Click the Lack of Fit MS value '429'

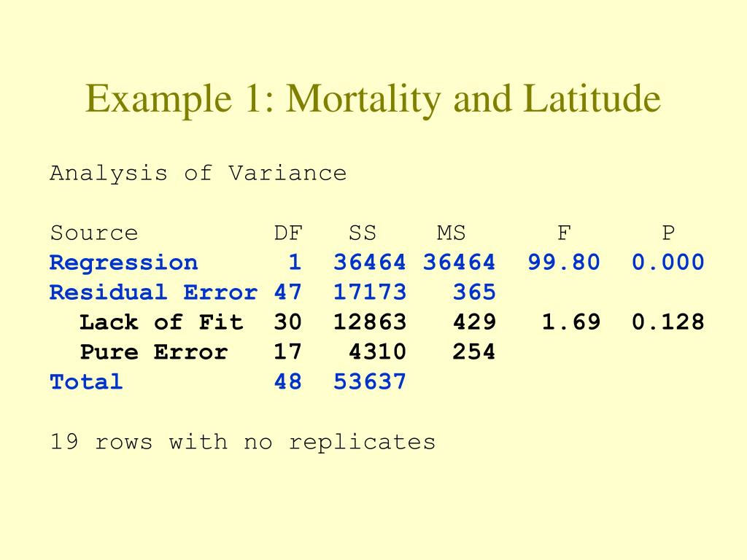(474, 322)
